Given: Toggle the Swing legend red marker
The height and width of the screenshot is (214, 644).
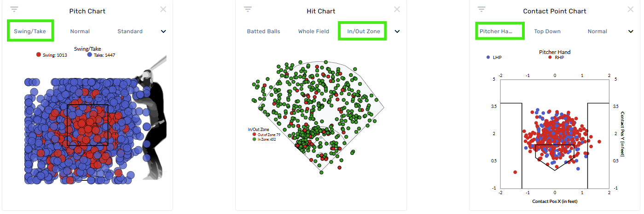Looking at the screenshot, I should (x=39, y=55).
